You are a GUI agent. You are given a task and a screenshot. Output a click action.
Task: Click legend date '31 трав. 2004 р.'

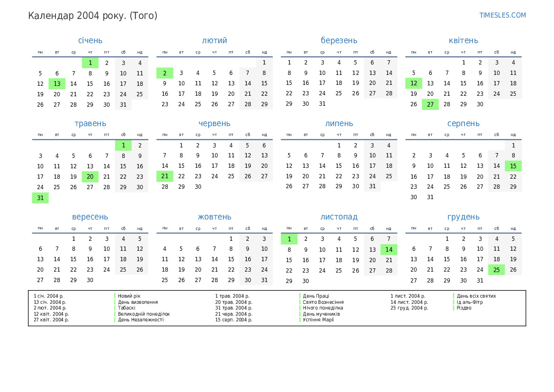coord(234,308)
